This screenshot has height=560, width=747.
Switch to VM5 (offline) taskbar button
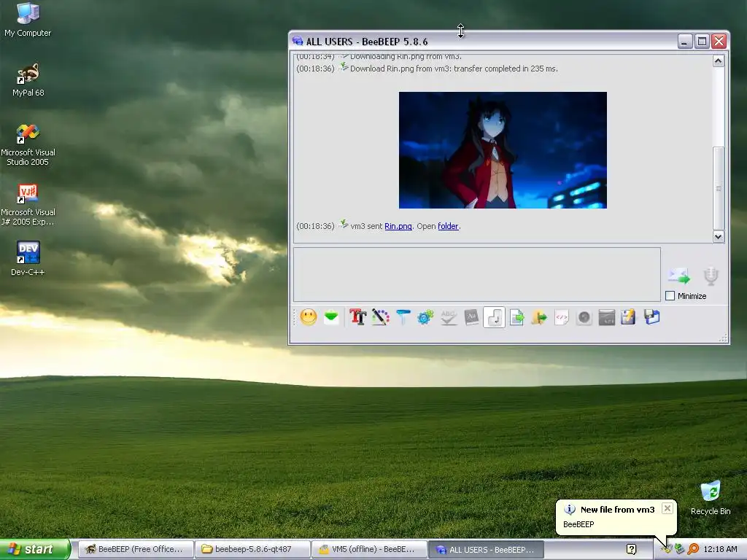[370, 549]
